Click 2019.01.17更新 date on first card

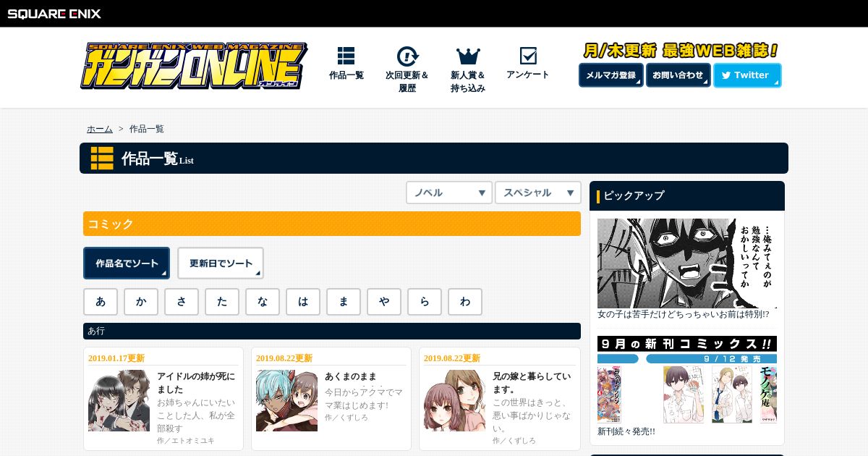pos(116,358)
